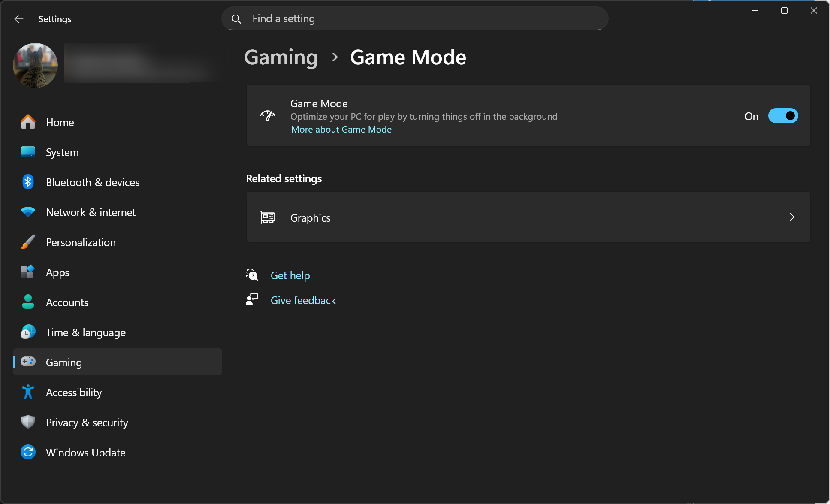Click the Wi-Fi Network & internet icon
This screenshot has width=830, height=504.
(28, 212)
